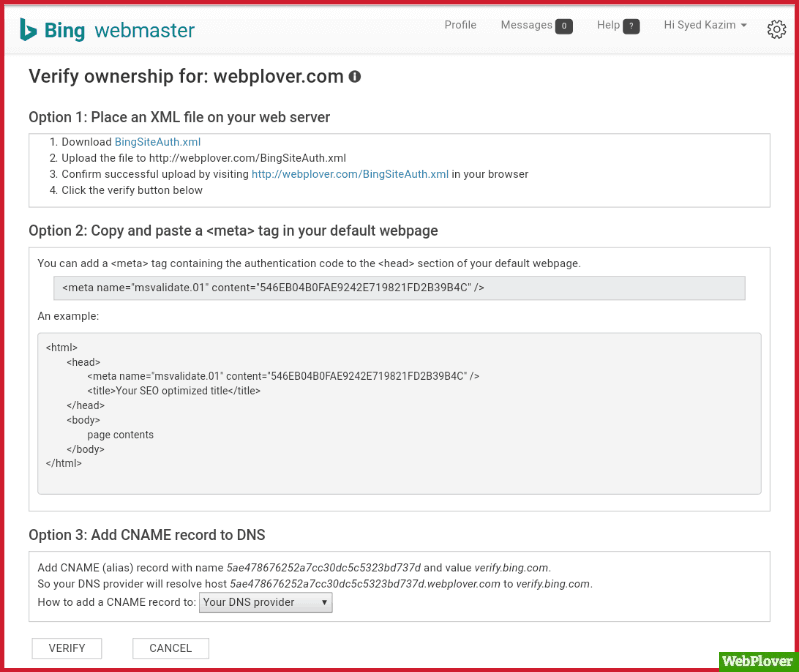This screenshot has height=672, width=799.
Task: Click the Option 1 XML file heading
Action: click(x=179, y=117)
